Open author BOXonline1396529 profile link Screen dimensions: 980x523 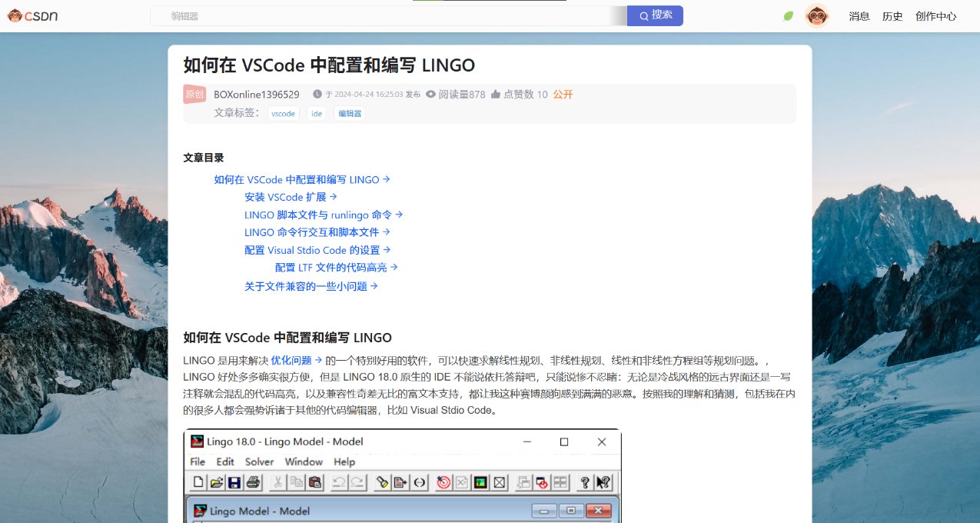click(x=257, y=95)
